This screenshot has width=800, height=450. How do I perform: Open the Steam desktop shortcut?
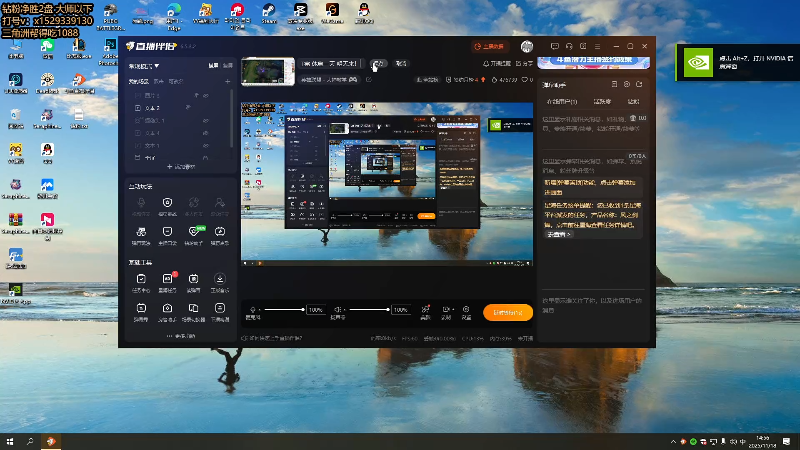(x=268, y=14)
